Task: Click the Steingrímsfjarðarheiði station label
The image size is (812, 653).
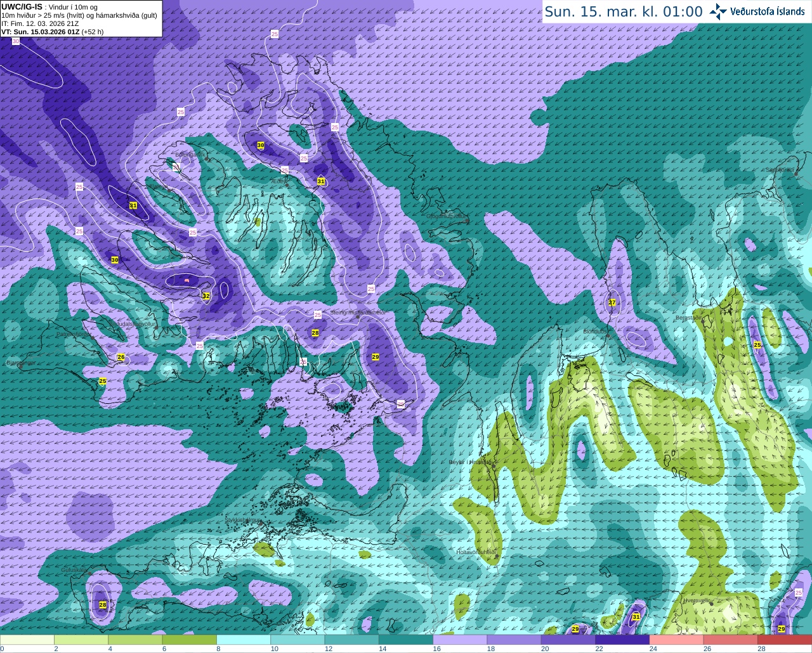Action: click(x=358, y=313)
